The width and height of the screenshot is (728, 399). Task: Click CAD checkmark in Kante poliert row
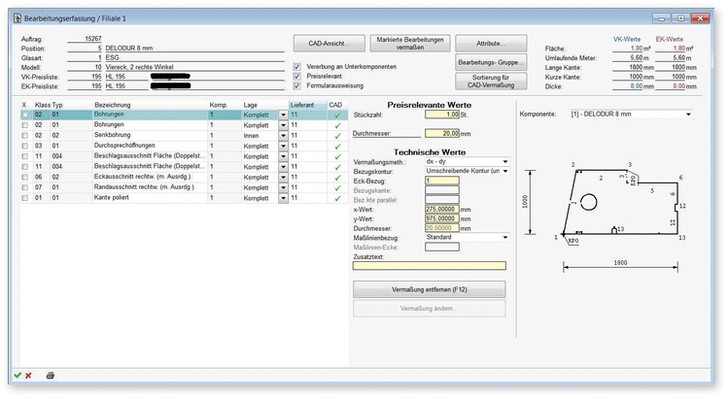point(338,198)
